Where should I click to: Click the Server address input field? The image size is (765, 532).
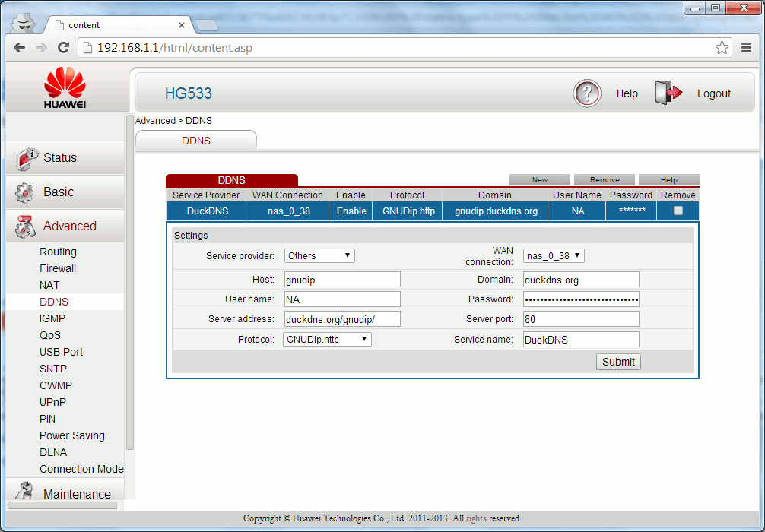point(342,319)
